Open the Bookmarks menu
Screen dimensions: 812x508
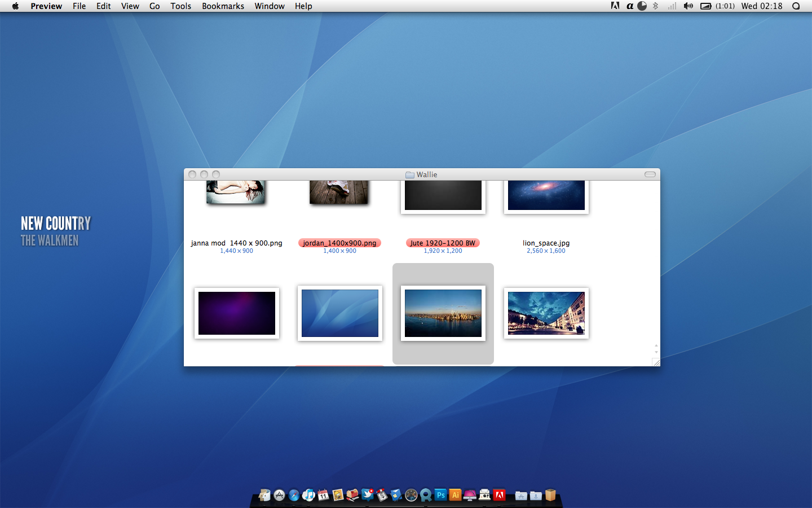(223, 6)
